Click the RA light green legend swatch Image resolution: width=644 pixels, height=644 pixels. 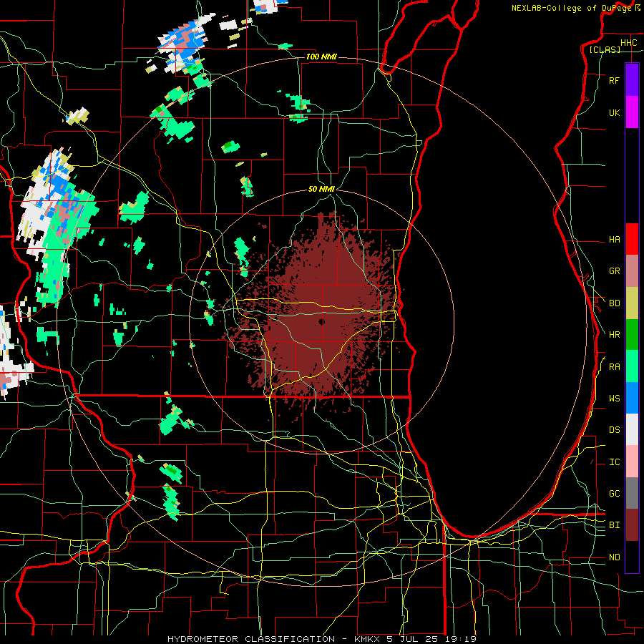(632, 366)
